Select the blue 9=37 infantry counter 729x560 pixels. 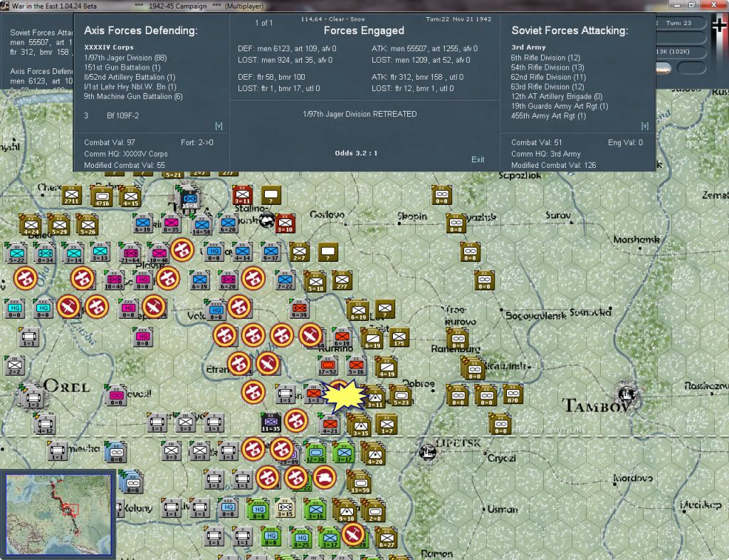271,251
